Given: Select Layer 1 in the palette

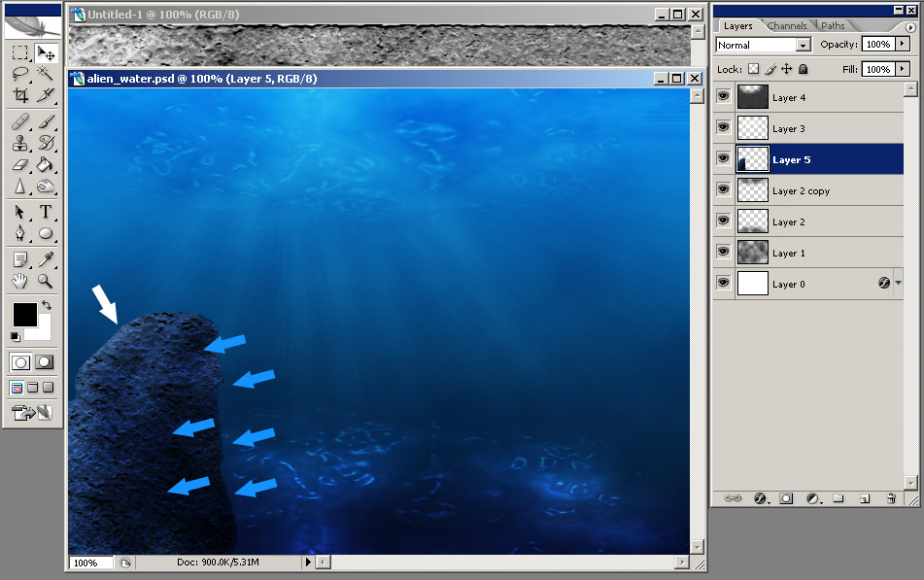Looking at the screenshot, I should pos(819,253).
